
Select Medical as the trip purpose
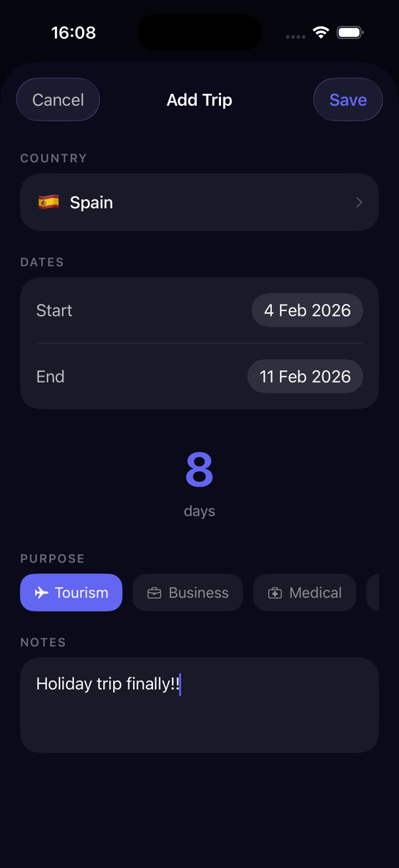pos(304,593)
